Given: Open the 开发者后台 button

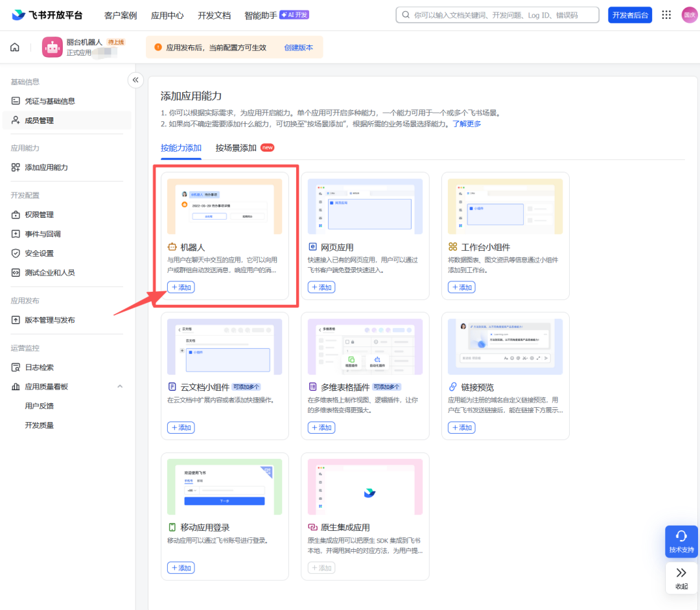Looking at the screenshot, I should click(x=630, y=15).
